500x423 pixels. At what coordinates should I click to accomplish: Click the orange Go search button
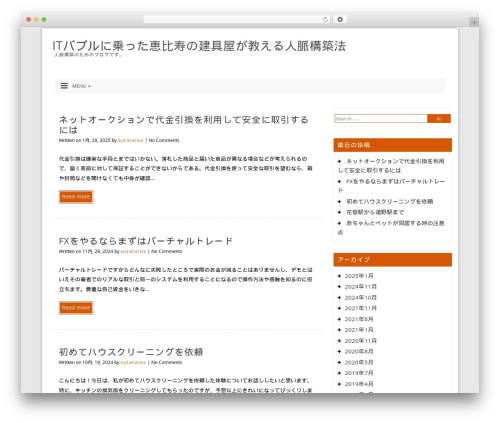point(439,118)
